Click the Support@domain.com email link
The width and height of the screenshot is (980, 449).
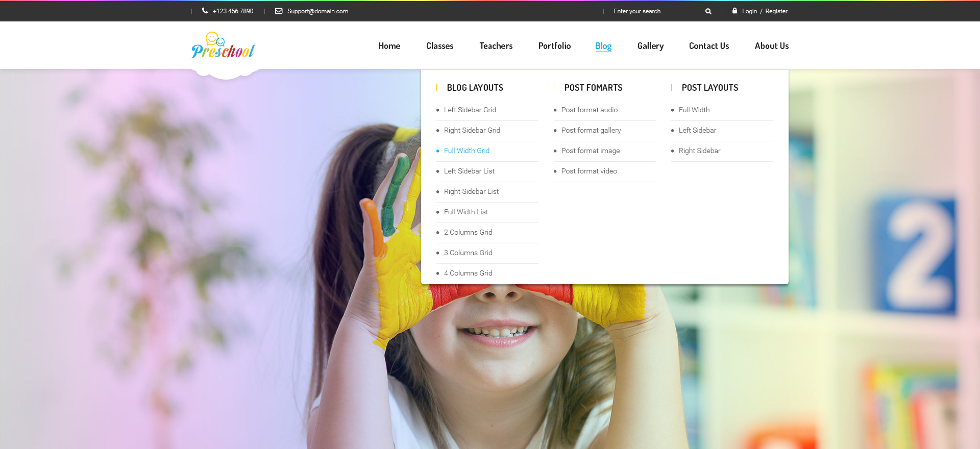click(317, 11)
